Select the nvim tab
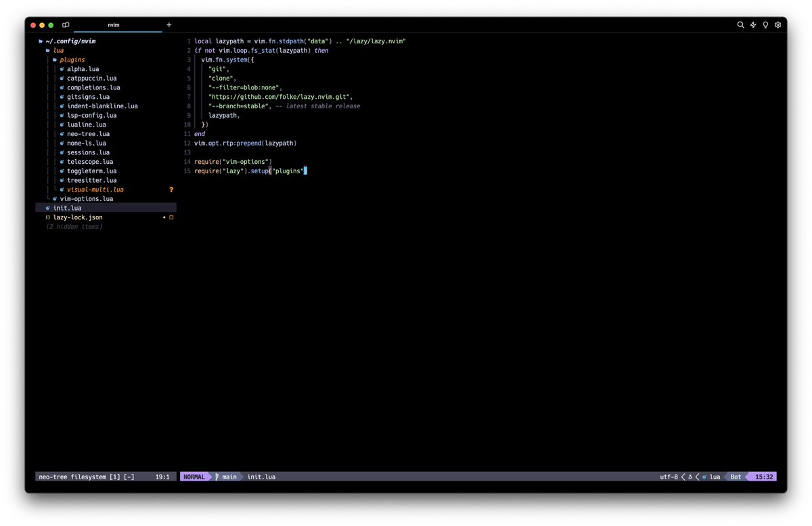812x526 pixels. point(114,25)
